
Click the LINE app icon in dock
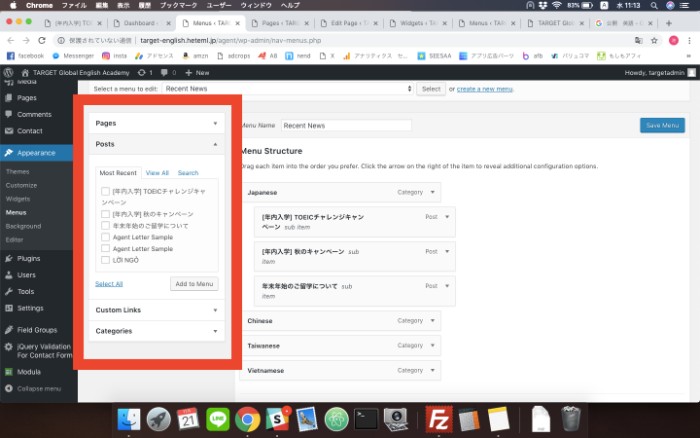[217, 418]
